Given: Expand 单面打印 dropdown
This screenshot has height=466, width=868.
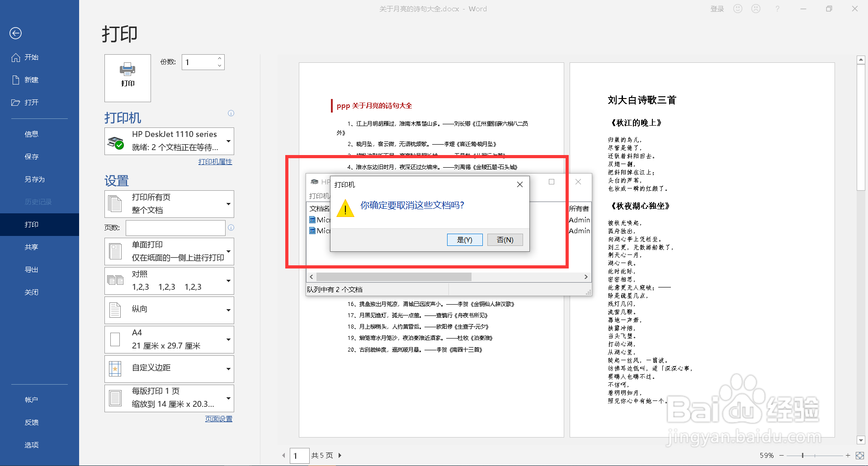Looking at the screenshot, I should click(169, 251).
